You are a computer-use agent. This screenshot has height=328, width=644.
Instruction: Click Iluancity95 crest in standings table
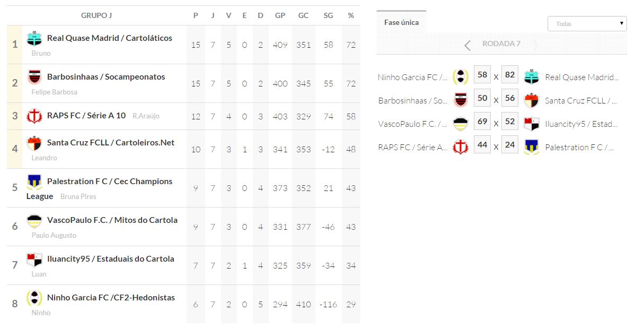tap(34, 259)
